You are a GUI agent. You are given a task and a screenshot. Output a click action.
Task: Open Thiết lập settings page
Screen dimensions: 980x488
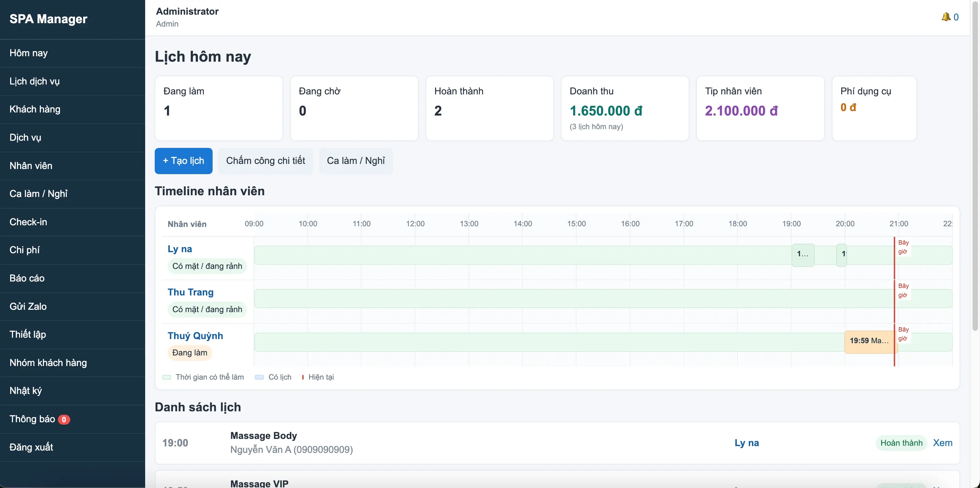click(x=72, y=335)
